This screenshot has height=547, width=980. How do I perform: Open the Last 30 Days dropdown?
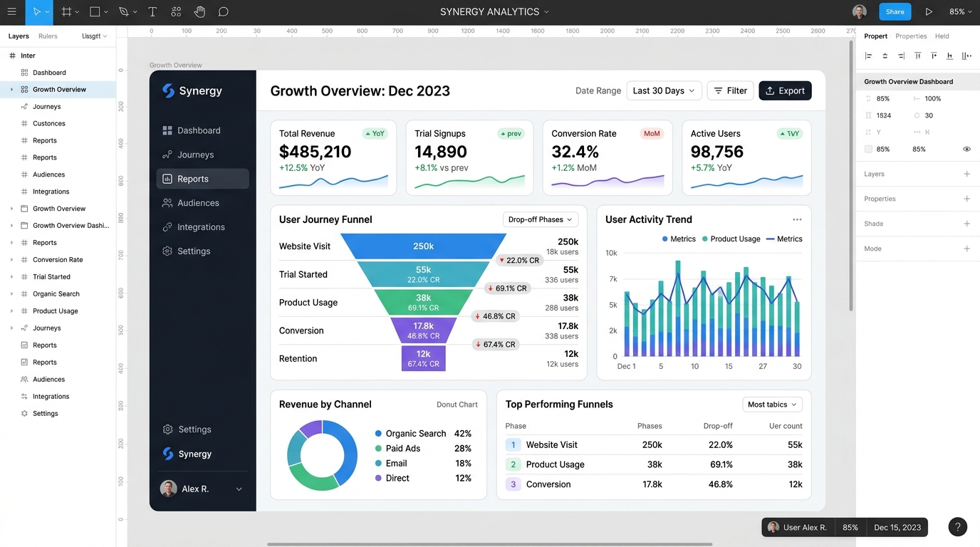(x=664, y=90)
